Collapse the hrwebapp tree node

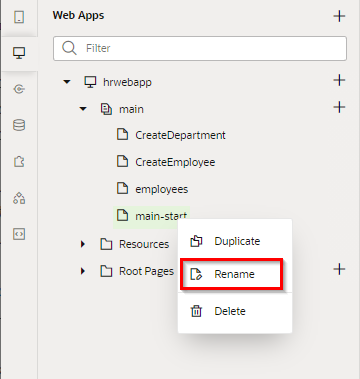tap(67, 82)
